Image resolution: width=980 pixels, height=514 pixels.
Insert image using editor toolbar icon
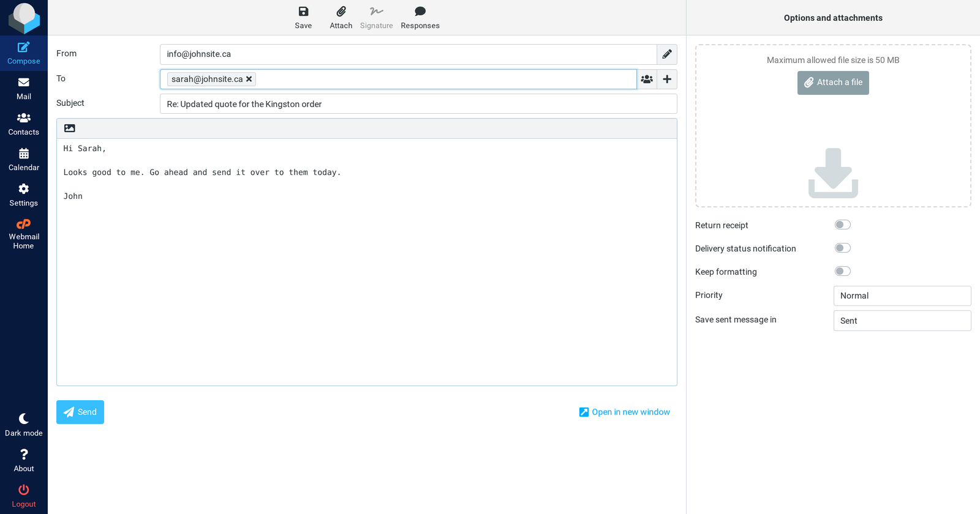[70, 128]
